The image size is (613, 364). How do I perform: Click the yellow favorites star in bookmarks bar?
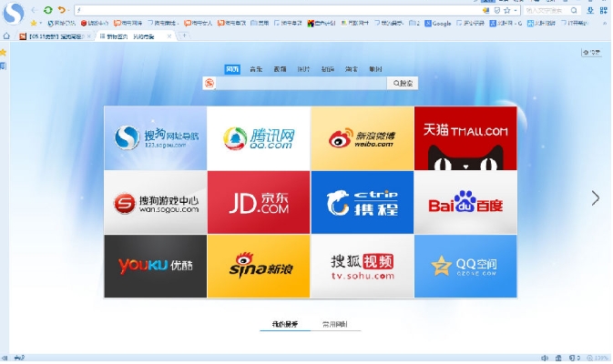(34, 24)
